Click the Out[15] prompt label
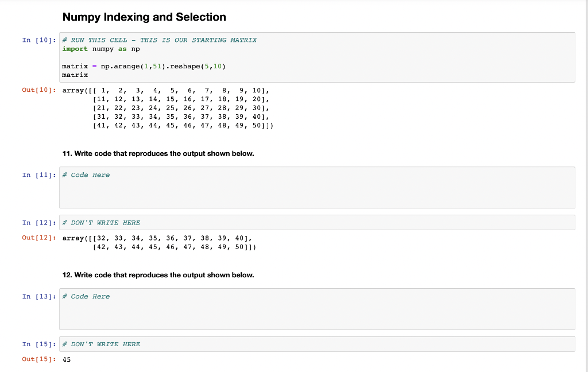The width and height of the screenshot is (588, 372). point(39,359)
